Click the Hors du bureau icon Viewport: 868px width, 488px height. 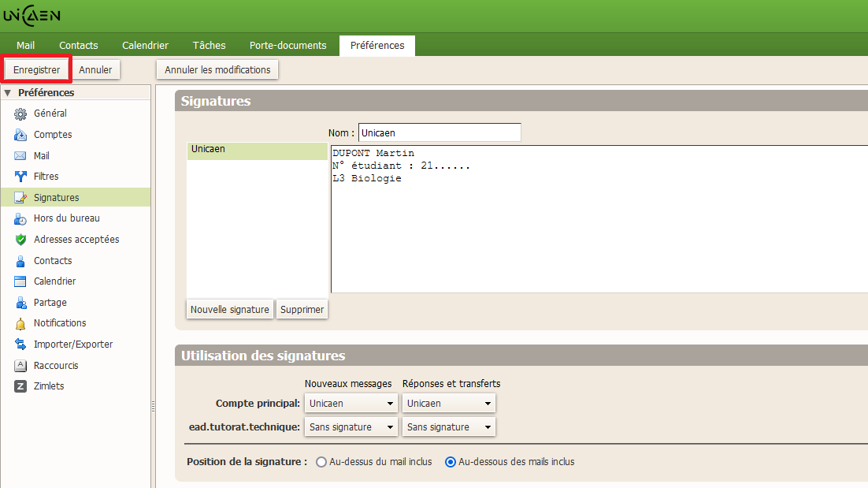coord(20,218)
